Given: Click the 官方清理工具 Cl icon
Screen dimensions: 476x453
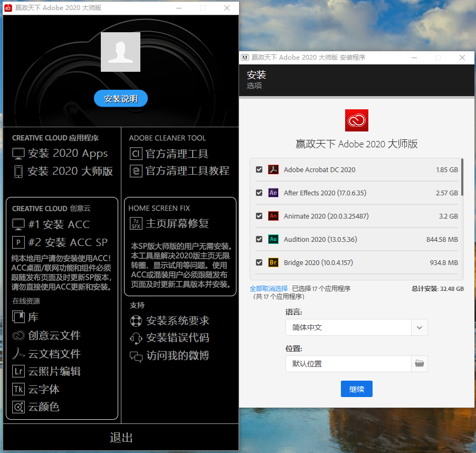Looking at the screenshot, I should tap(136, 154).
